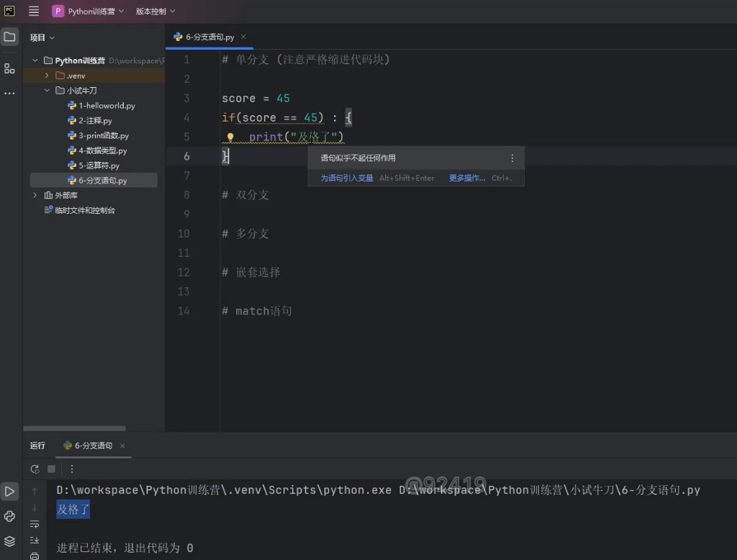
Task: Open the Python Packages layers icon
Action: [x=9, y=541]
